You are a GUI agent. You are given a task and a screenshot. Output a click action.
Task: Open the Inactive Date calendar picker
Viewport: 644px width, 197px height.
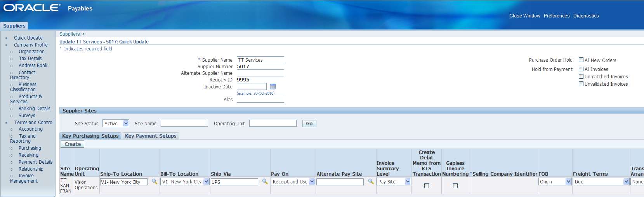(x=273, y=86)
